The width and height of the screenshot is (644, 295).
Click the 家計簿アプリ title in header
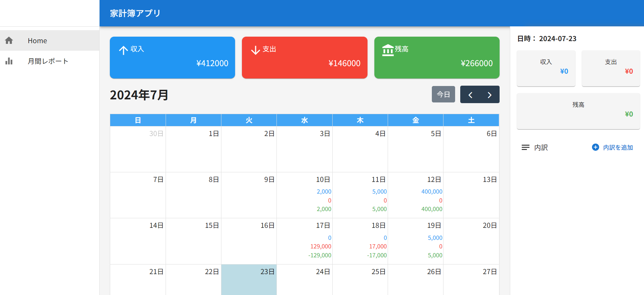pos(135,13)
